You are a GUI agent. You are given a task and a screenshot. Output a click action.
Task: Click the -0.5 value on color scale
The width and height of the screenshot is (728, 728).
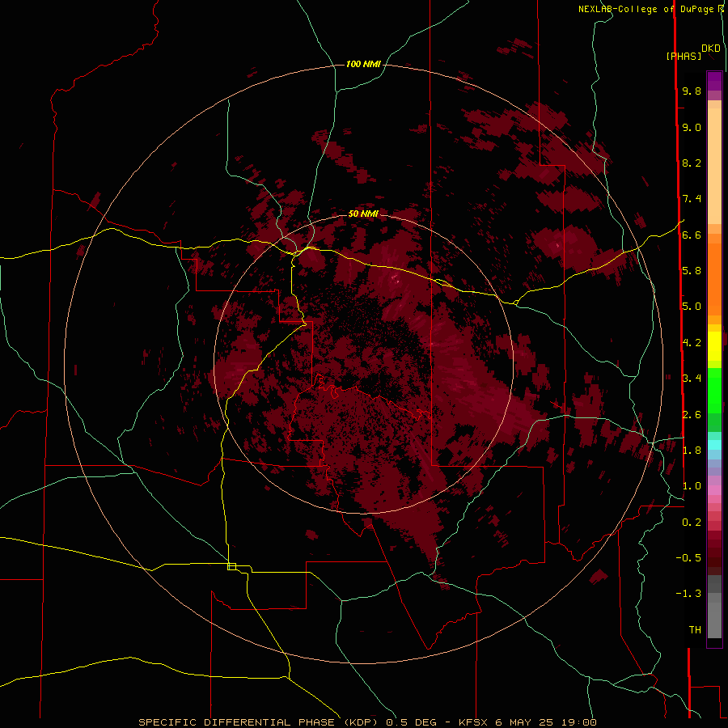688,558
